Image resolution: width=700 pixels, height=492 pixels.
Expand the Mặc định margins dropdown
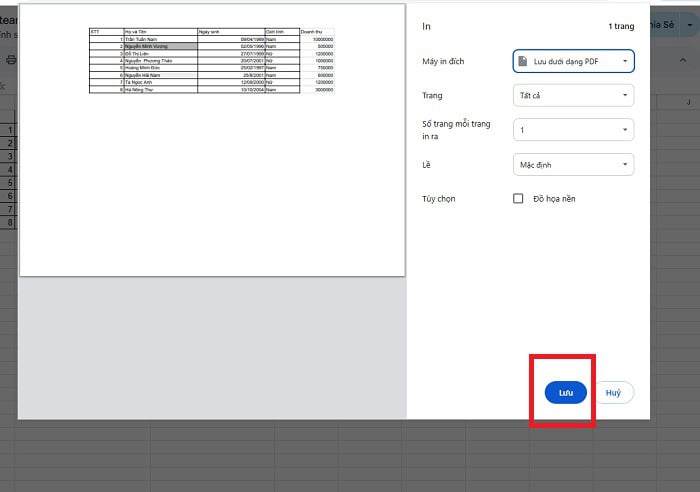[x=573, y=164]
